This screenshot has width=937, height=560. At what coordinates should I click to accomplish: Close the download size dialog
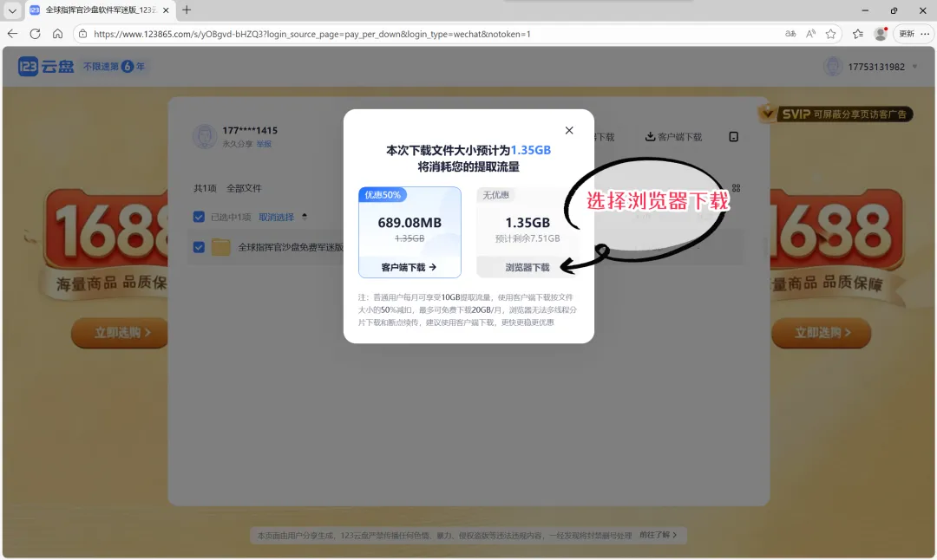click(569, 130)
